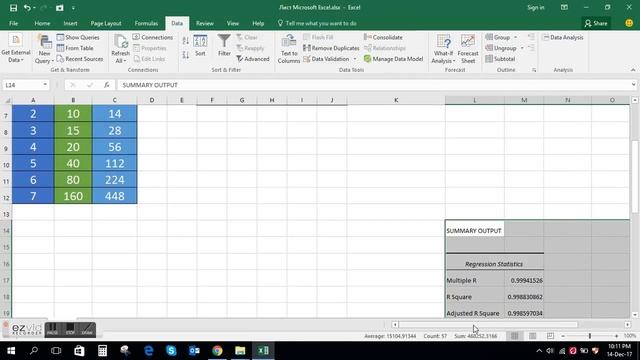The height and width of the screenshot is (360, 640).
Task: Open the Data Validation dropdown arrow
Action: click(x=355, y=59)
